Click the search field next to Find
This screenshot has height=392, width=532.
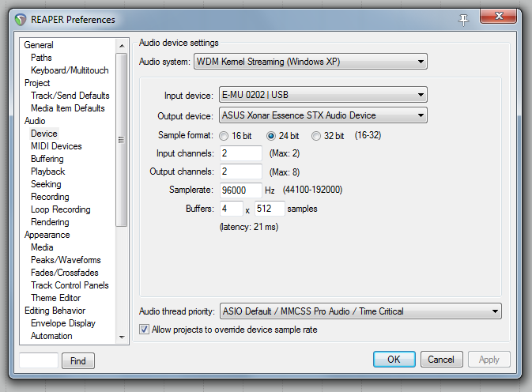tap(39, 360)
